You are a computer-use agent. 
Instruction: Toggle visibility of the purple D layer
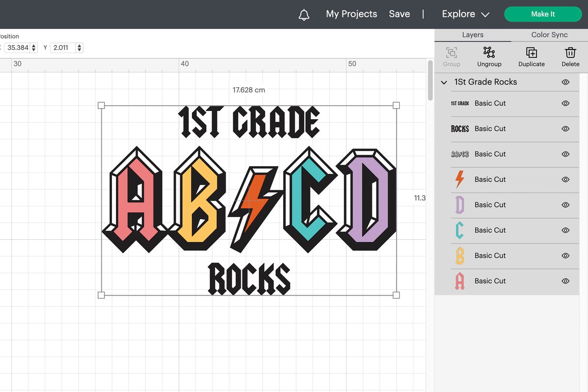coord(565,205)
